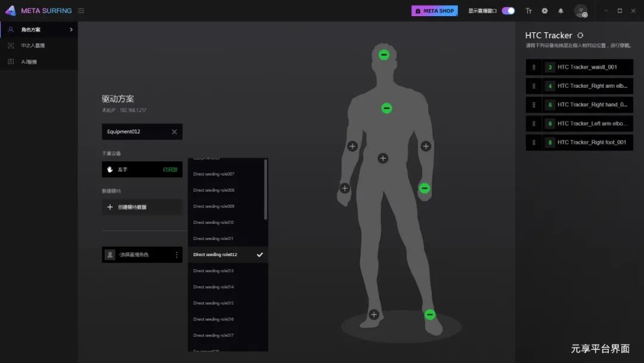Click the role dropdown list scrollbar
The image size is (644, 363).
[x=265, y=190]
